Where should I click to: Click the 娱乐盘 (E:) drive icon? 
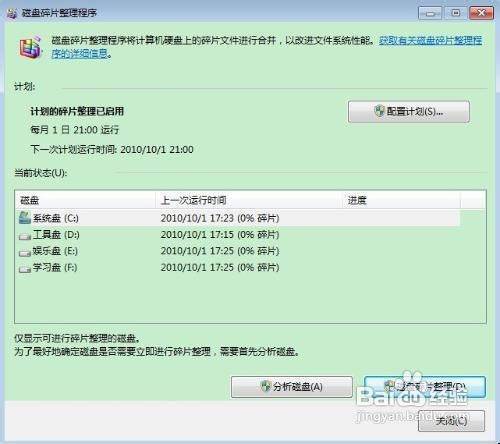pyautogui.click(x=25, y=253)
